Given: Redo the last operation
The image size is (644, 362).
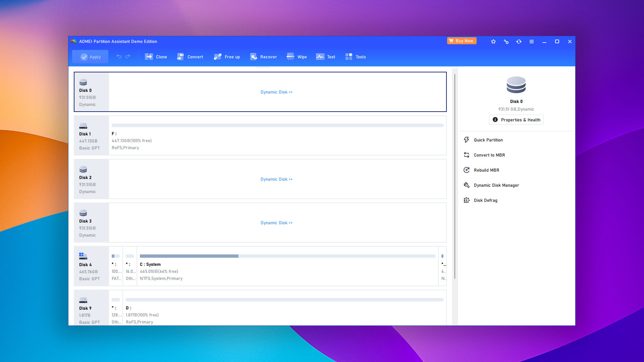Looking at the screenshot, I should (128, 57).
